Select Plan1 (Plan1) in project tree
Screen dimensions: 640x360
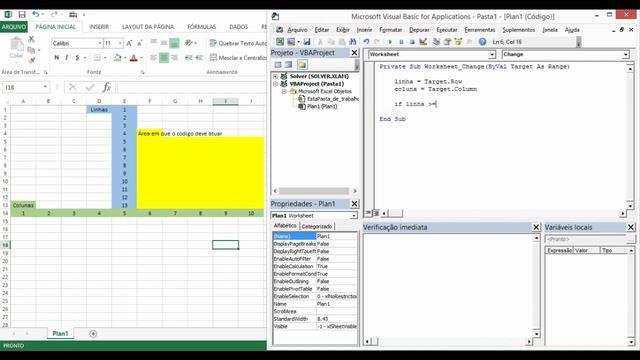318,107
